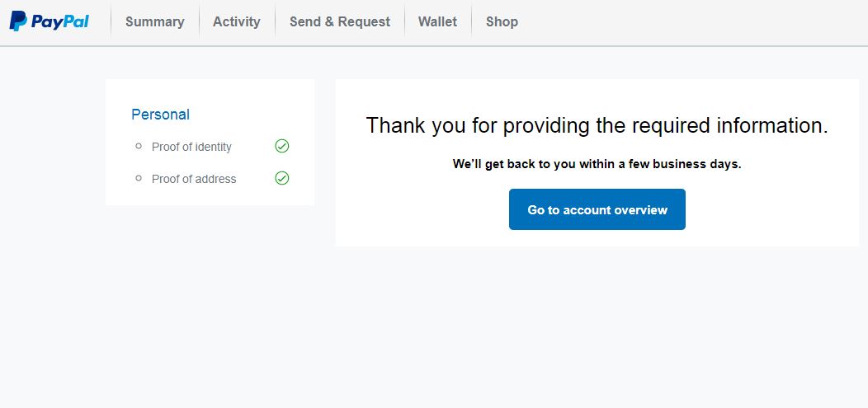The image size is (868, 408).
Task: Open the Send & Request tab
Action: click(339, 22)
